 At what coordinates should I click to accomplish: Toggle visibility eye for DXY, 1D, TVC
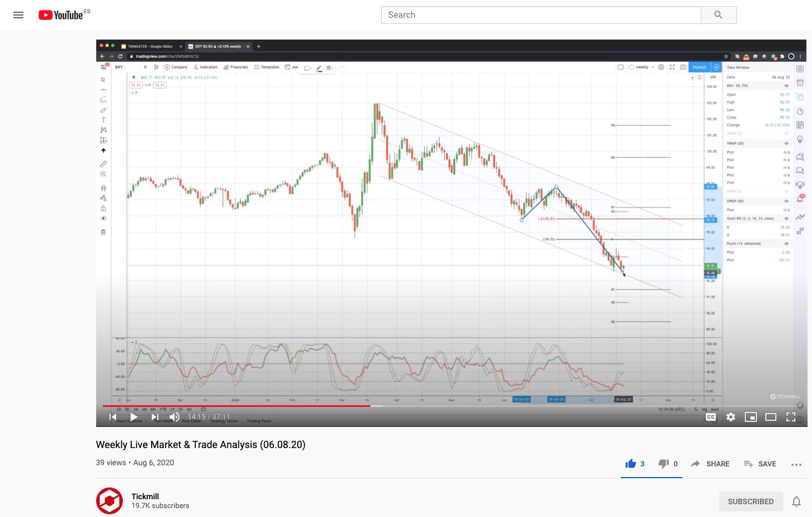[786, 86]
